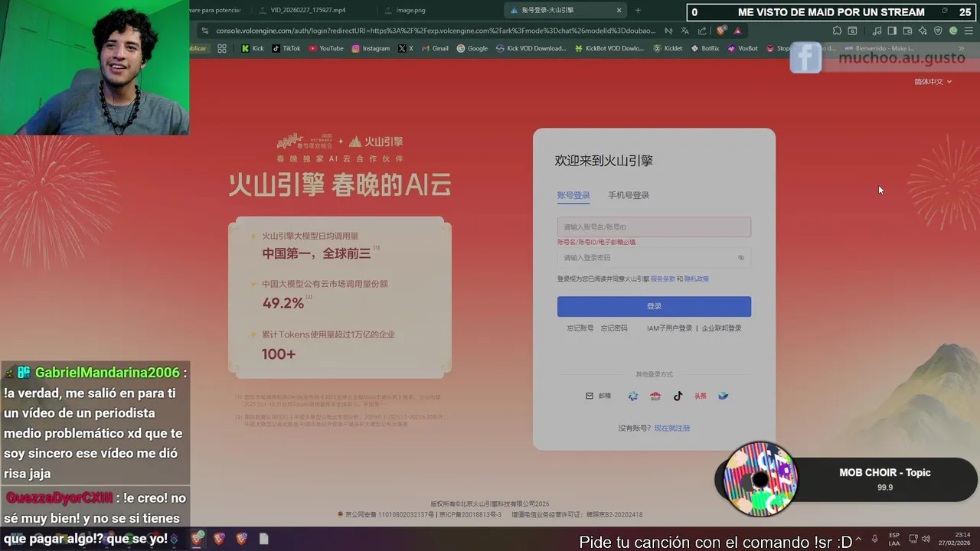Open TikTok bookmark

286,48
